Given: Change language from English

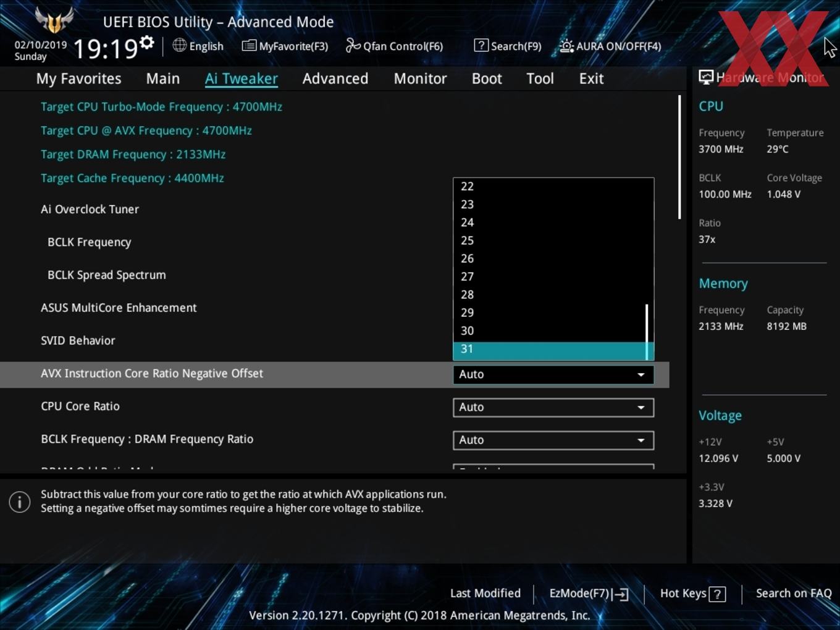Looking at the screenshot, I should tap(198, 46).
